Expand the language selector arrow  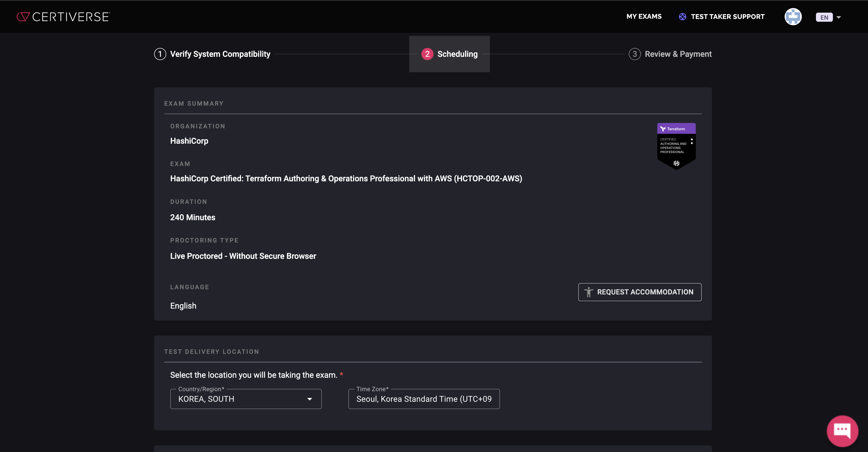click(839, 17)
